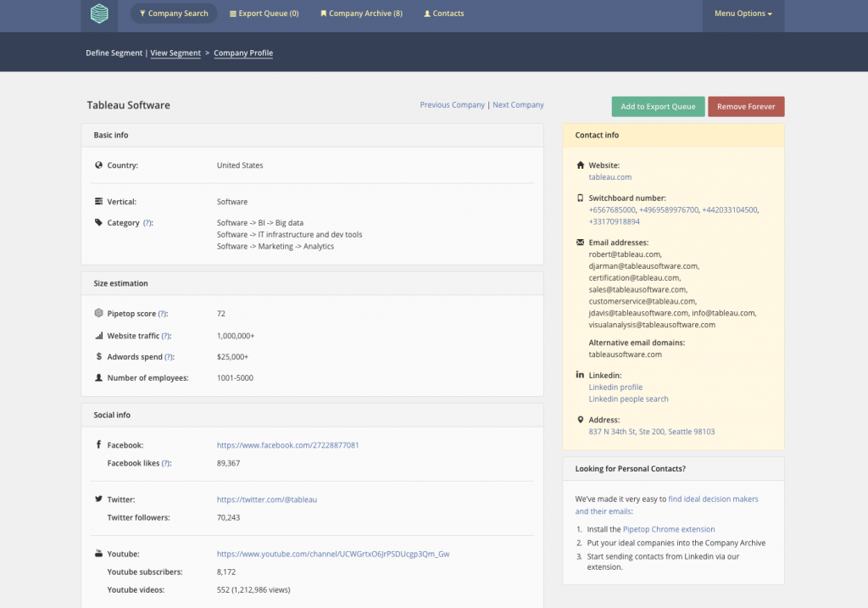The height and width of the screenshot is (608, 868).
Task: Select the 70,243 Twitter followers value
Action: coord(228,517)
